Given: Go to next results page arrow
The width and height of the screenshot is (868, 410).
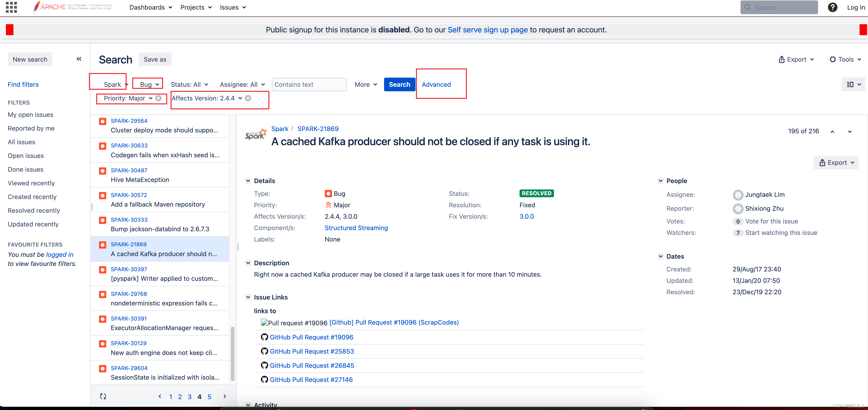Looking at the screenshot, I should (225, 396).
